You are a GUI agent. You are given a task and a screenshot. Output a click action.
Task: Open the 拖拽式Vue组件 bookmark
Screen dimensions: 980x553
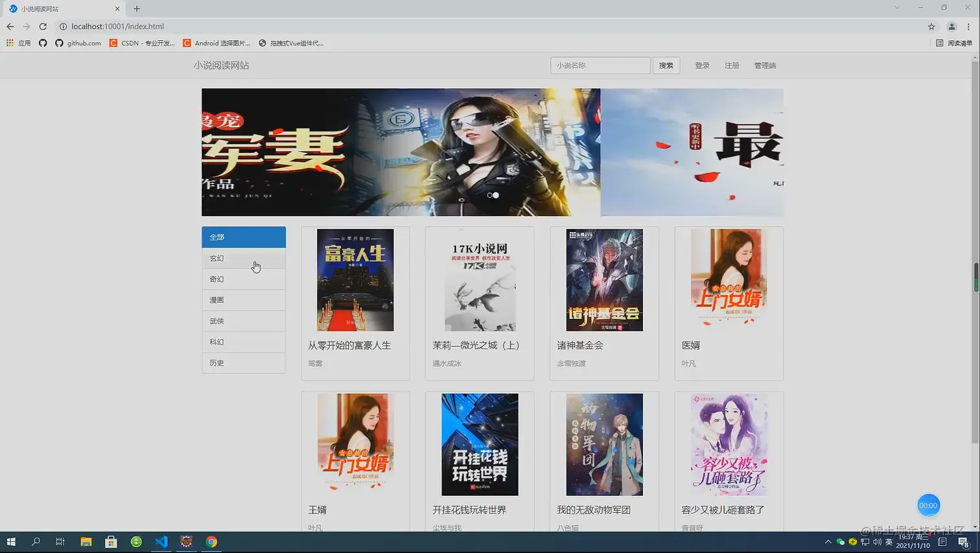pos(291,43)
